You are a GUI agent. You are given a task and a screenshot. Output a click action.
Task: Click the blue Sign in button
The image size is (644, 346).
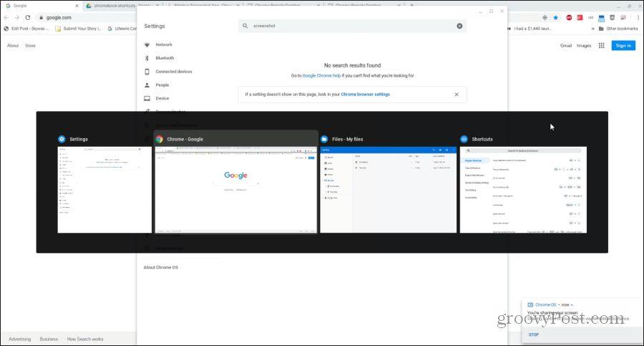click(x=623, y=46)
